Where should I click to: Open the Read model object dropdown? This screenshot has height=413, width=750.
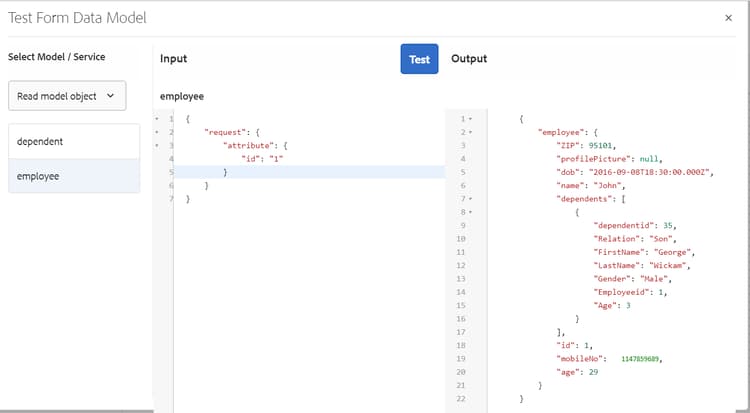pos(66,96)
